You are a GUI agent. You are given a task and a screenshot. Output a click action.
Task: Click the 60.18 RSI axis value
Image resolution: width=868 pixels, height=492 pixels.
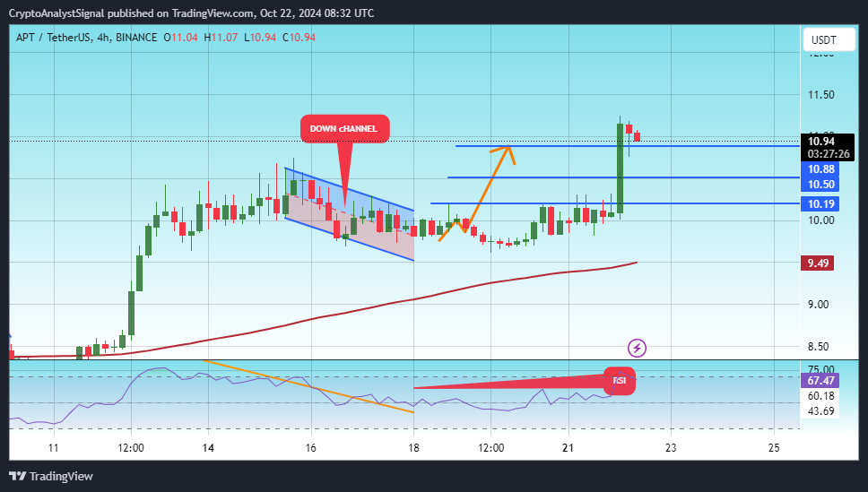coord(821,396)
